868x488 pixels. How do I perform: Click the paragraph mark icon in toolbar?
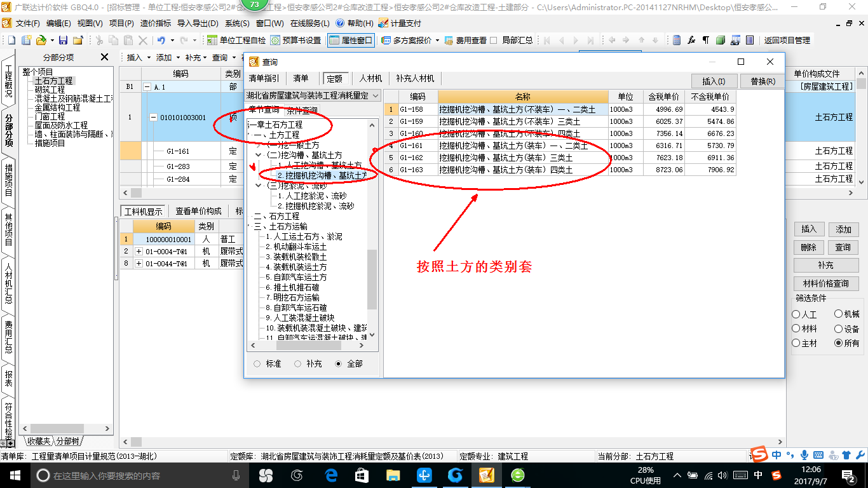706,40
